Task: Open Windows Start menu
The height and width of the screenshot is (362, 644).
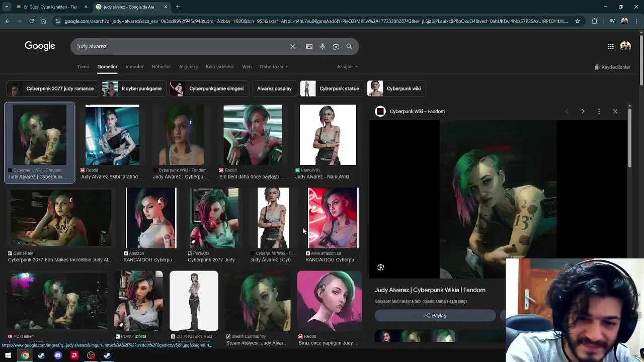Action: [x=8, y=355]
